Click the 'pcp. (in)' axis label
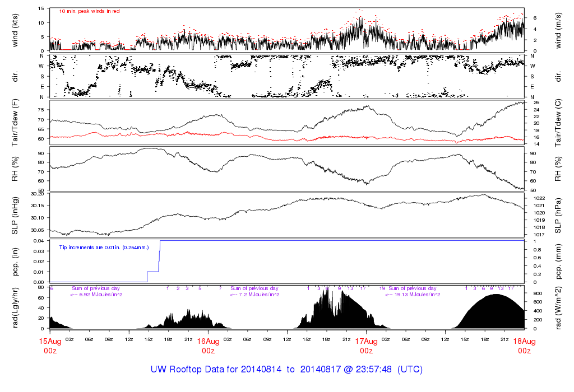Screen dimensions: 574x392 [15, 262]
